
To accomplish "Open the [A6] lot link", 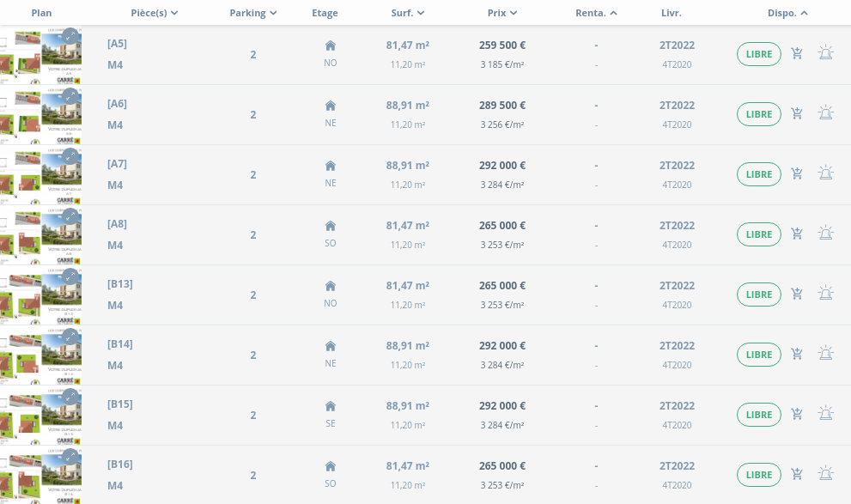I will tap(117, 104).
